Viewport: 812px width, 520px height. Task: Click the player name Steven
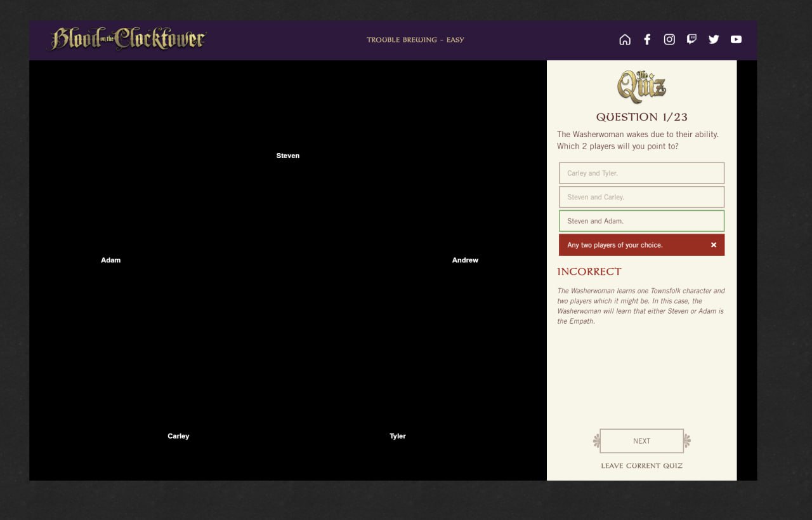click(287, 156)
